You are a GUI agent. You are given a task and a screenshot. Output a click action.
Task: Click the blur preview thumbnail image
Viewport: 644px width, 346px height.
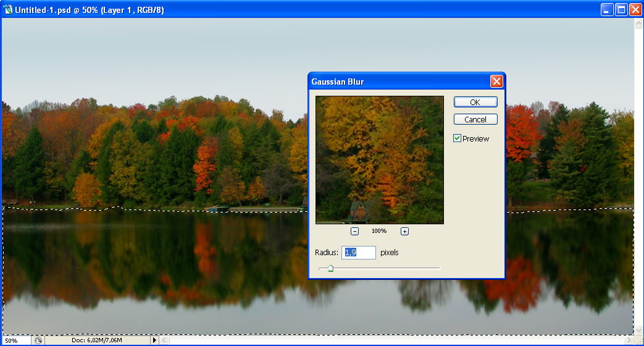pyautogui.click(x=379, y=159)
